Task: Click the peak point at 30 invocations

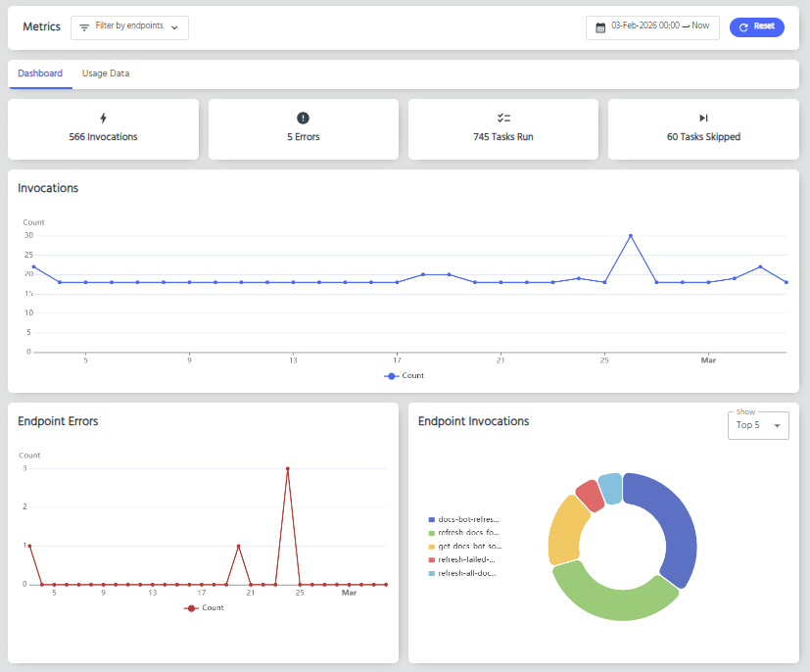Action: (631, 235)
